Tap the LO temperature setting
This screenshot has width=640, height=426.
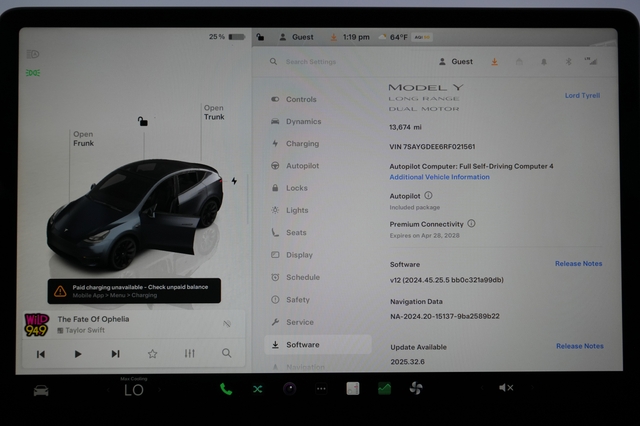(x=134, y=390)
